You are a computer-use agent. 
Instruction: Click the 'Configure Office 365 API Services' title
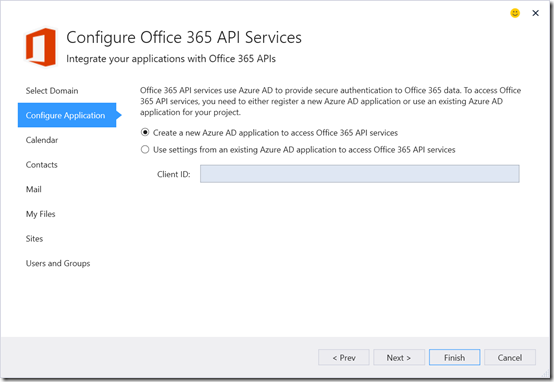pos(184,38)
